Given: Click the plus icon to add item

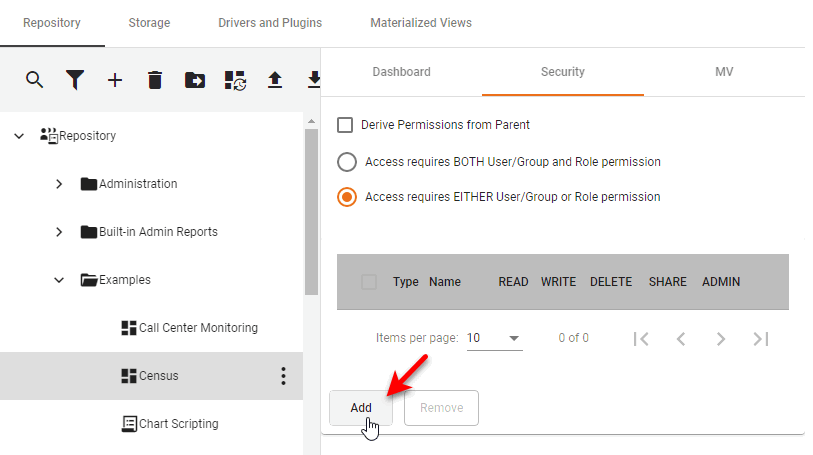Looking at the screenshot, I should [x=115, y=80].
